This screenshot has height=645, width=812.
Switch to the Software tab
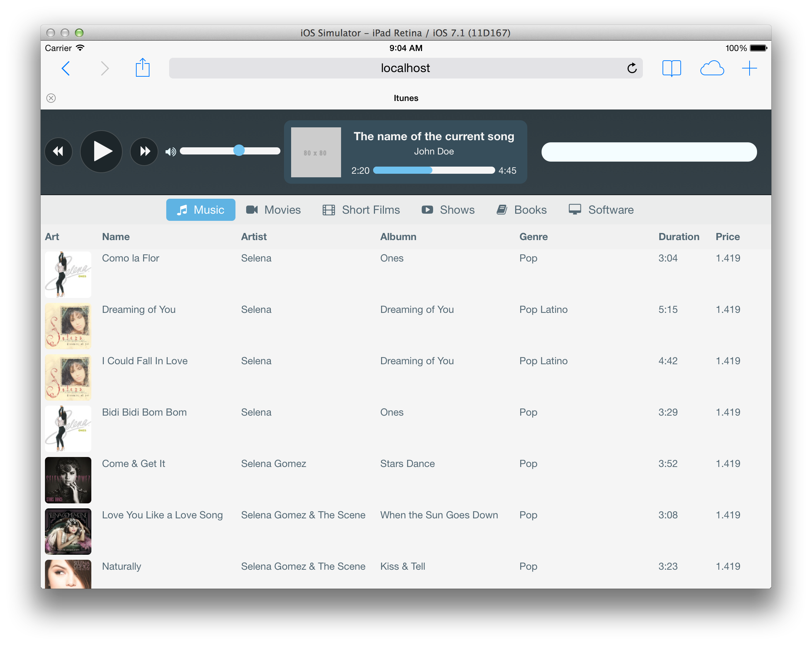click(x=601, y=210)
